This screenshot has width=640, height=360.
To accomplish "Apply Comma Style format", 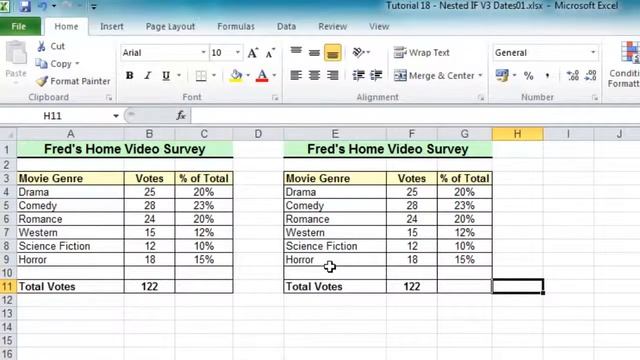I will tap(547, 76).
